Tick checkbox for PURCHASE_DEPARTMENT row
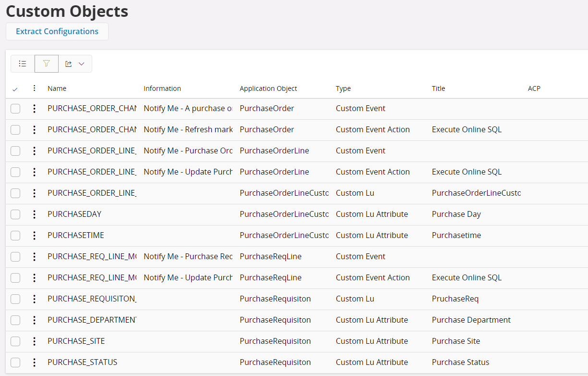 pos(15,320)
